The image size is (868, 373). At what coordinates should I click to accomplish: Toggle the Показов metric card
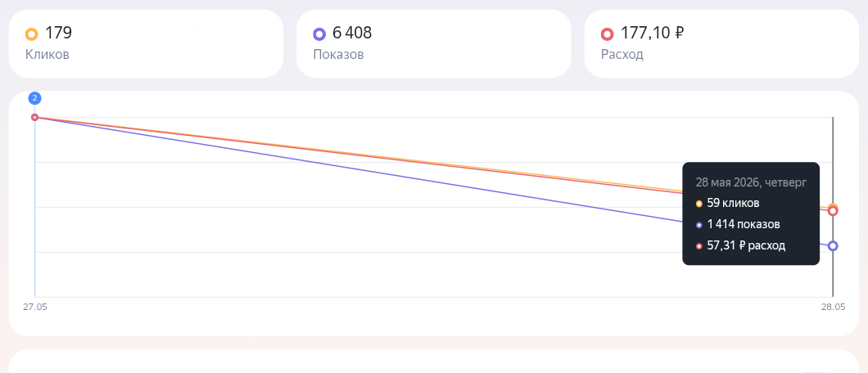click(x=433, y=43)
